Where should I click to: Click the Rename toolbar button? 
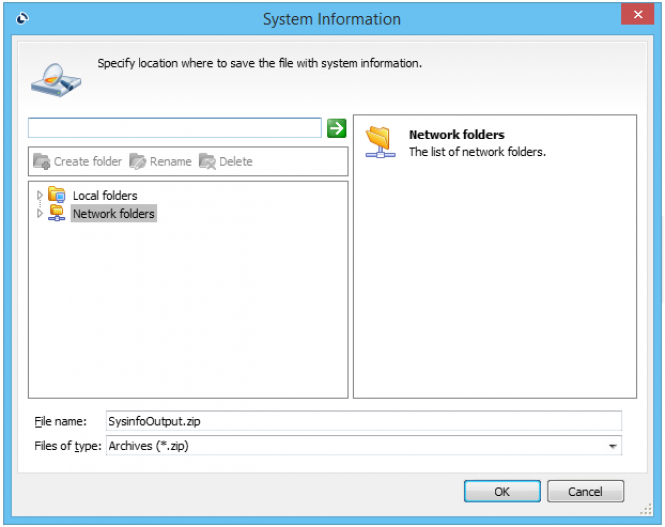[160, 162]
